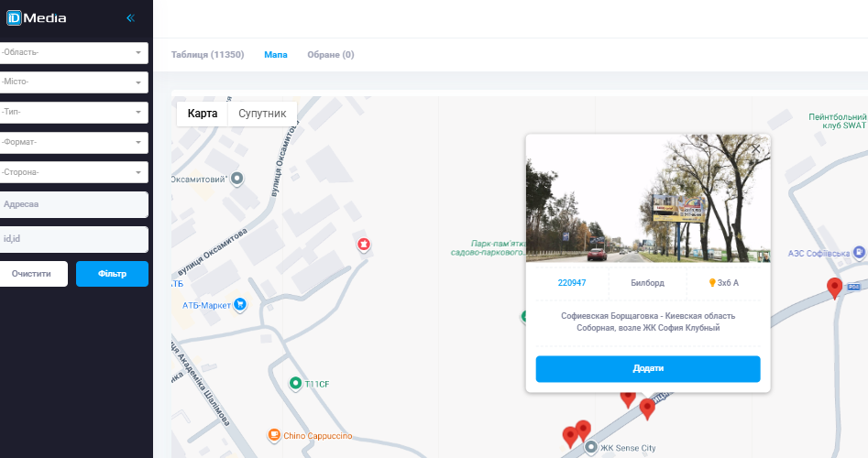Click the iD Media logo
The image size is (868, 458).
coord(37,17)
